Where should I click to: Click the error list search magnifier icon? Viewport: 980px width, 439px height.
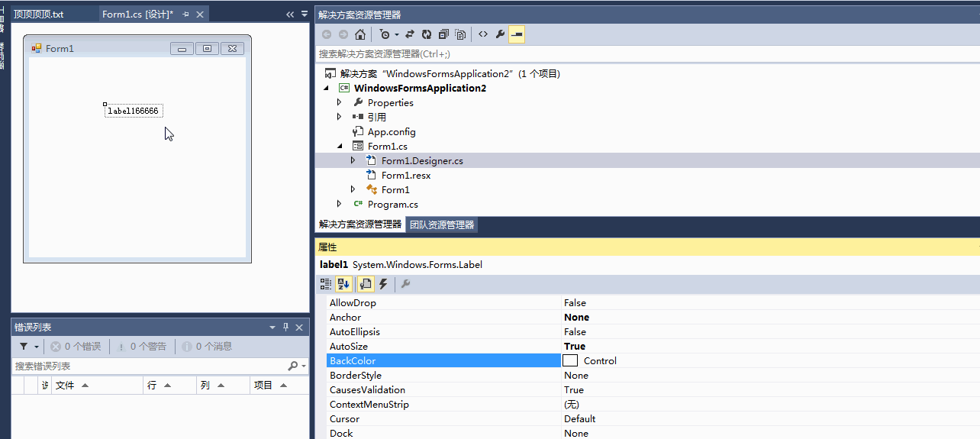293,366
